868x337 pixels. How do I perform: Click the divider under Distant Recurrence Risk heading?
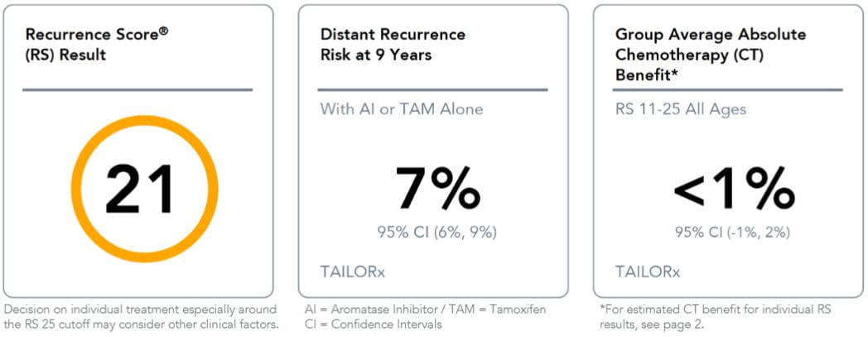click(434, 89)
